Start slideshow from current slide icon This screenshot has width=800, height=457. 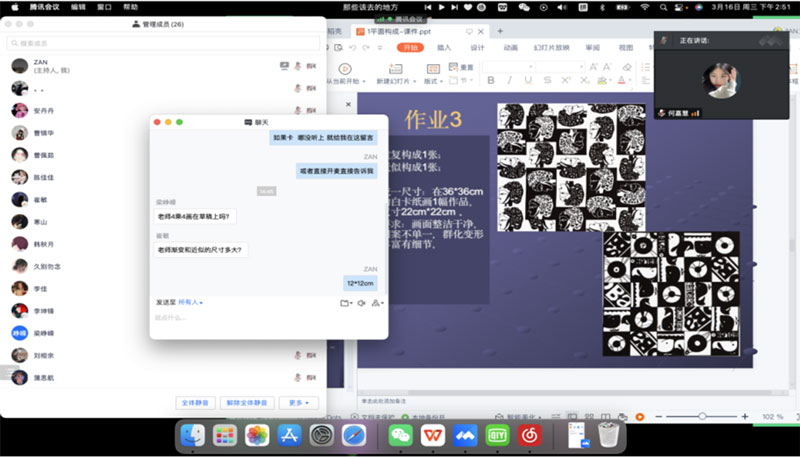pyautogui.click(x=346, y=69)
